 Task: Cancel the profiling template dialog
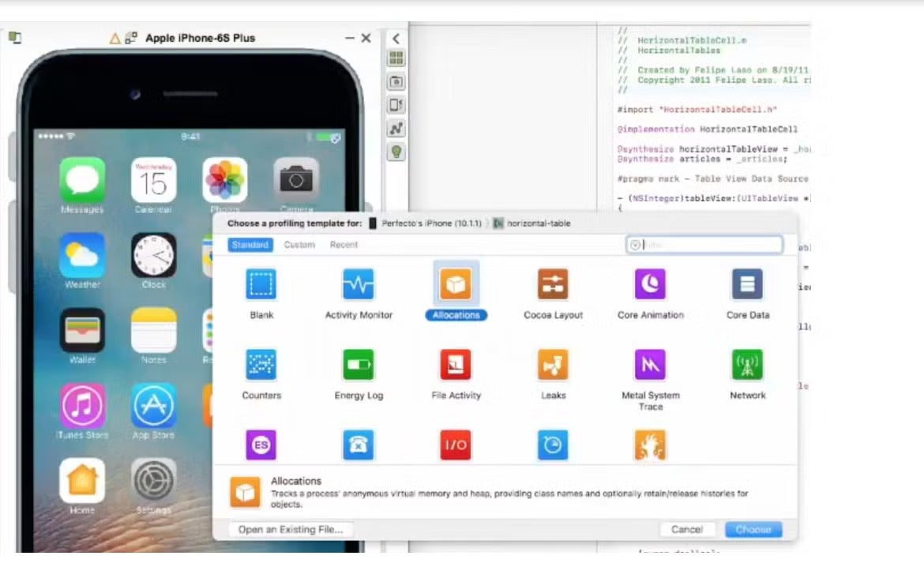pyautogui.click(x=686, y=529)
